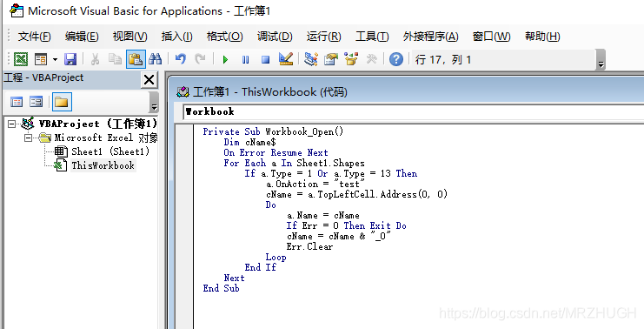
Task: Open the 视图(V) menu
Action: click(129, 37)
